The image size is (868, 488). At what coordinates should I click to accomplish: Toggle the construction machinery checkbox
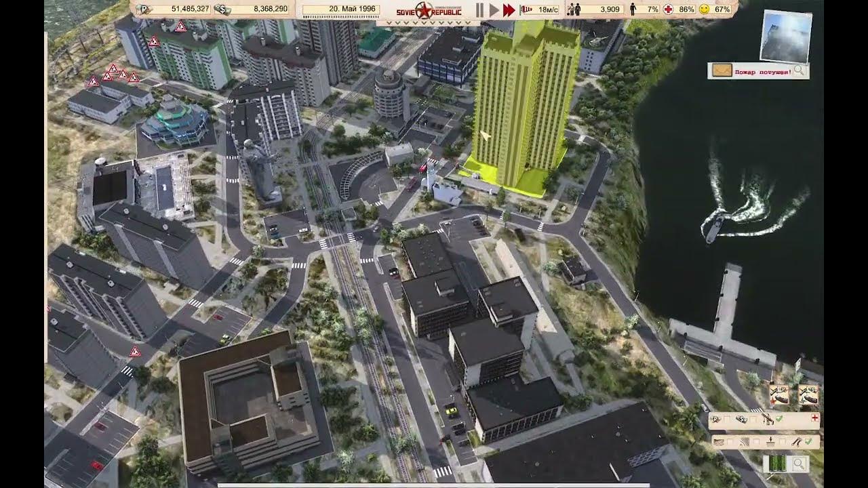pyautogui.click(x=779, y=419)
